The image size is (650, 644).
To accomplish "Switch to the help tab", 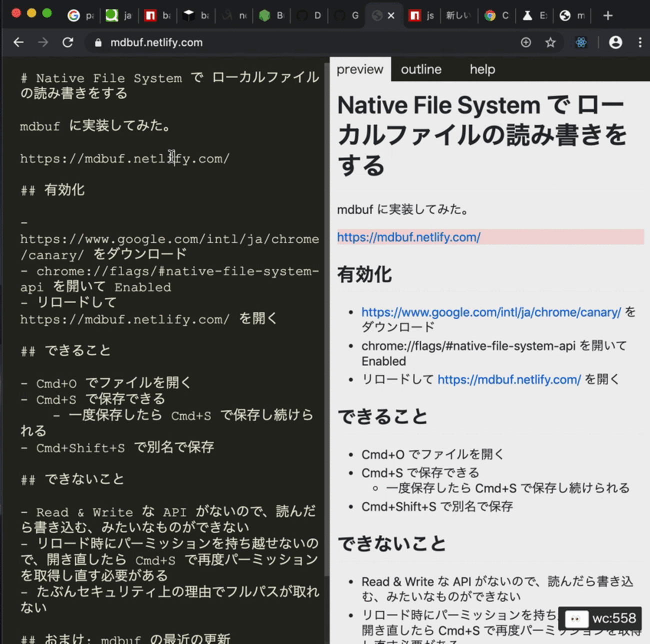I will point(481,69).
